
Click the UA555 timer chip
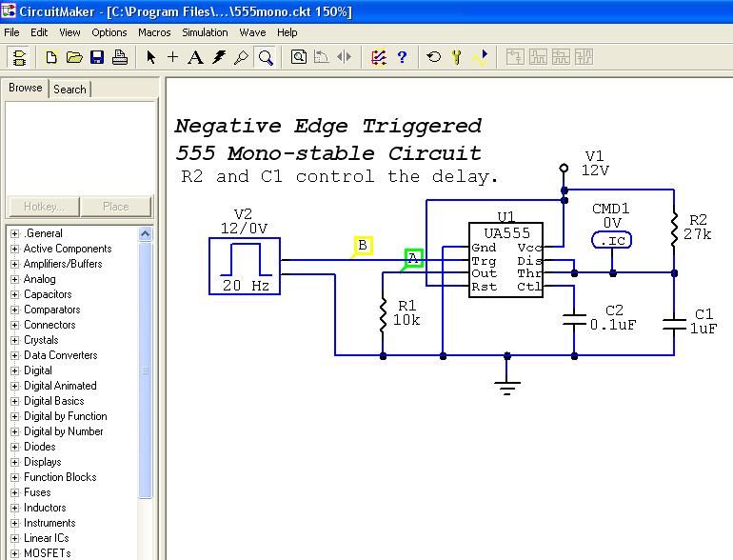[x=505, y=260]
